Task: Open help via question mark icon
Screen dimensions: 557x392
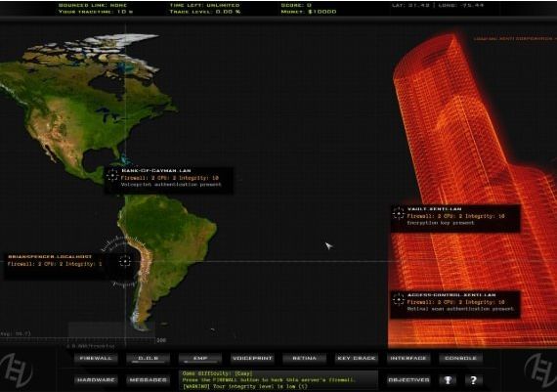Action: (x=474, y=380)
